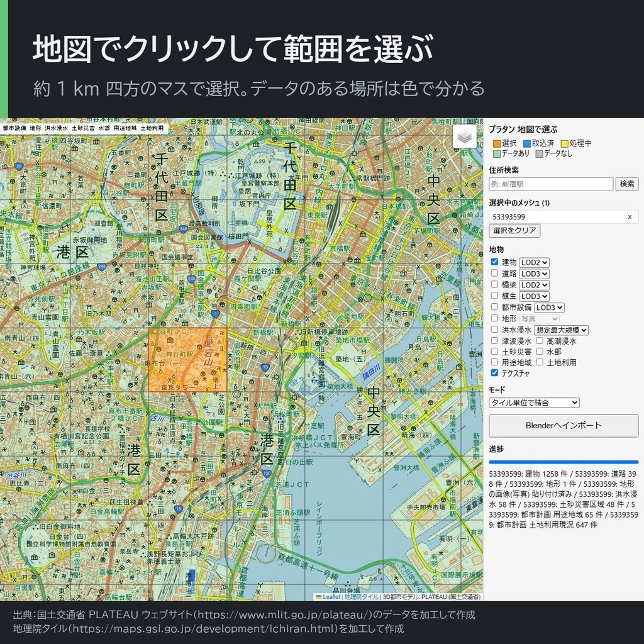644x644 pixels.
Task: Enable the 土砂災害 checkbox
Action: click(494, 351)
